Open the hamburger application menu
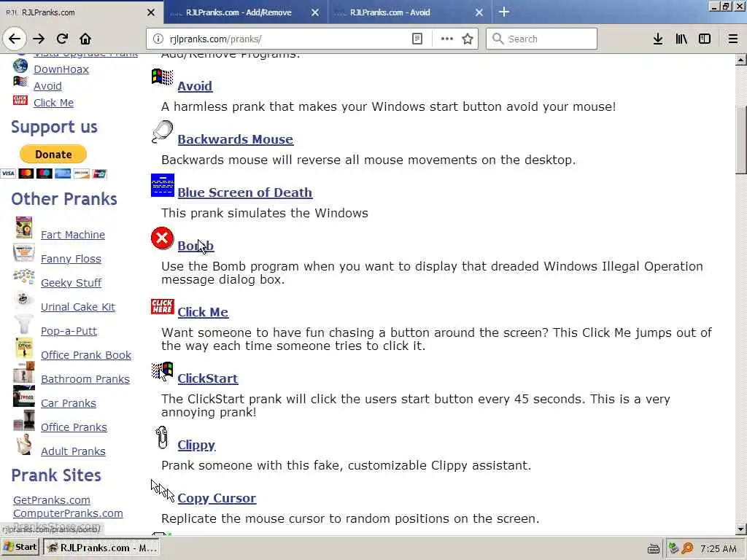747x560 pixels. [732, 39]
